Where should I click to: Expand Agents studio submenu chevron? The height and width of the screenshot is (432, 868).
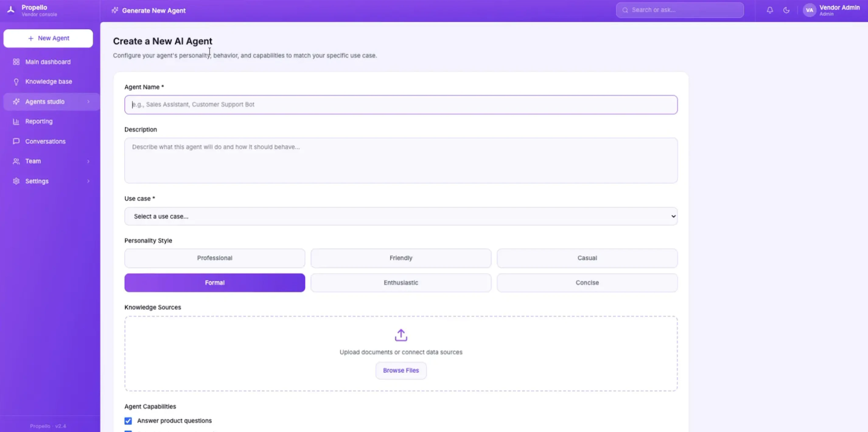click(88, 101)
